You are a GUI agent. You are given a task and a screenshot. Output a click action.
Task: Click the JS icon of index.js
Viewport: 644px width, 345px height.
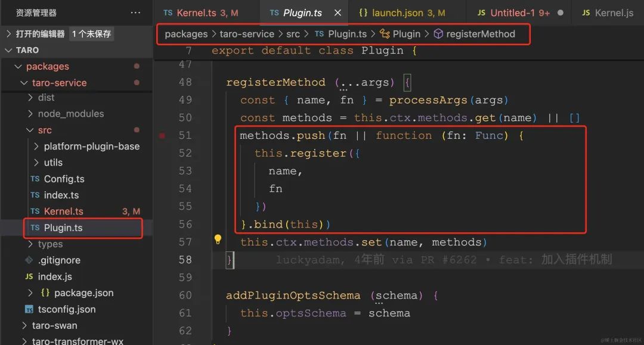29,276
